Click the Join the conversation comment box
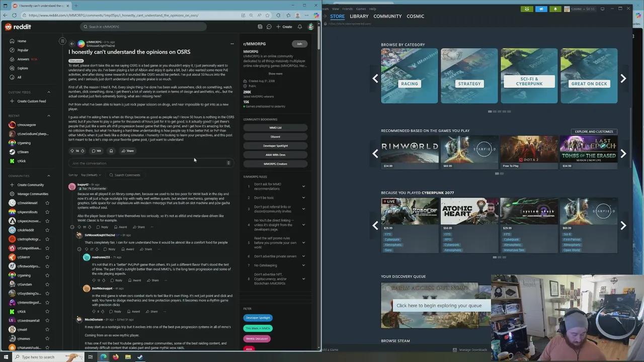Image resolution: width=644 pixels, height=362 pixels. tap(151, 163)
